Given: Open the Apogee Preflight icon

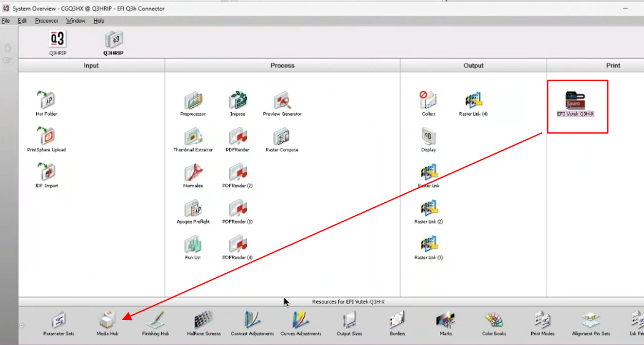Looking at the screenshot, I should 193,208.
